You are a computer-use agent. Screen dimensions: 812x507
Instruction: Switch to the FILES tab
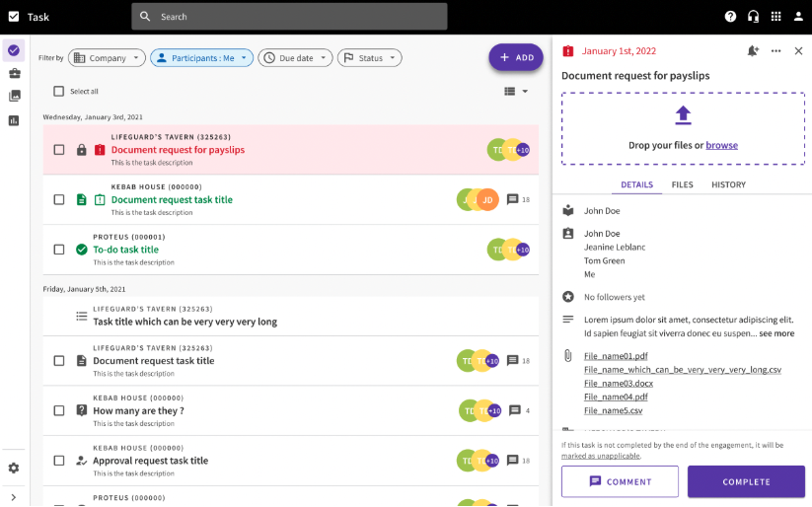[x=682, y=184]
